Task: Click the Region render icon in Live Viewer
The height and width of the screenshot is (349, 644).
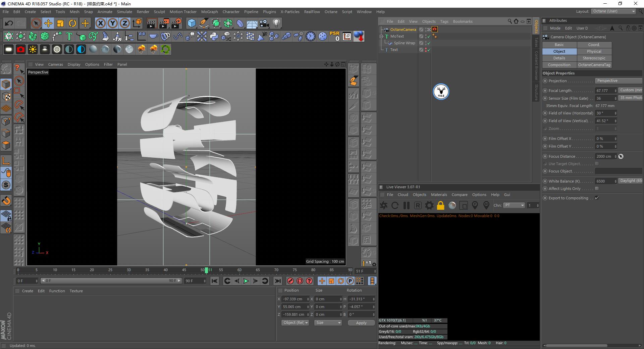Action: [x=464, y=205]
